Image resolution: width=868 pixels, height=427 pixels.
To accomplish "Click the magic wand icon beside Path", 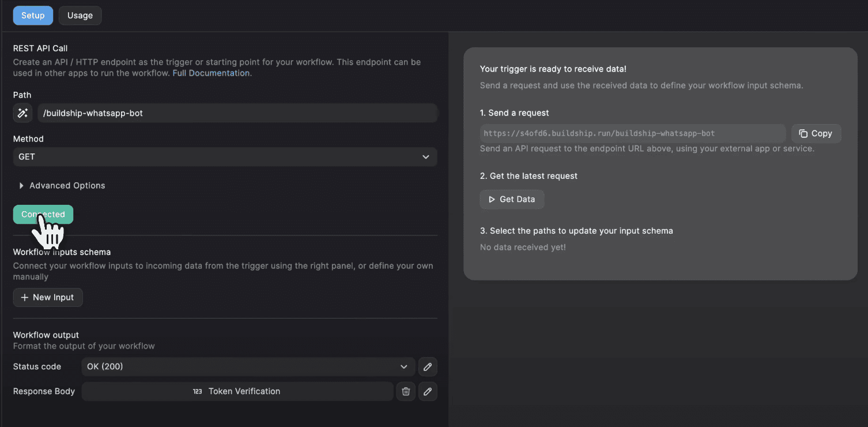I will pos(22,113).
